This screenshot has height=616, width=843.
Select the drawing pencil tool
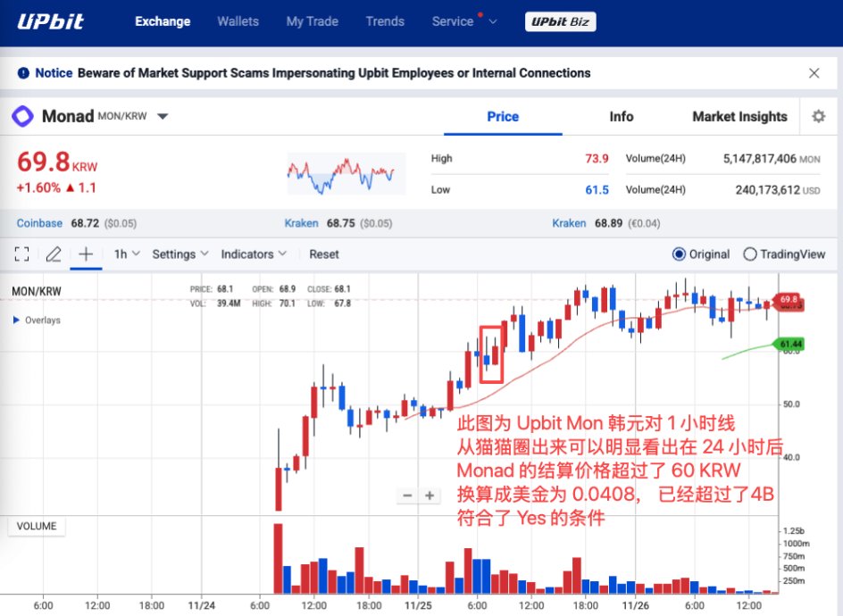click(x=54, y=254)
